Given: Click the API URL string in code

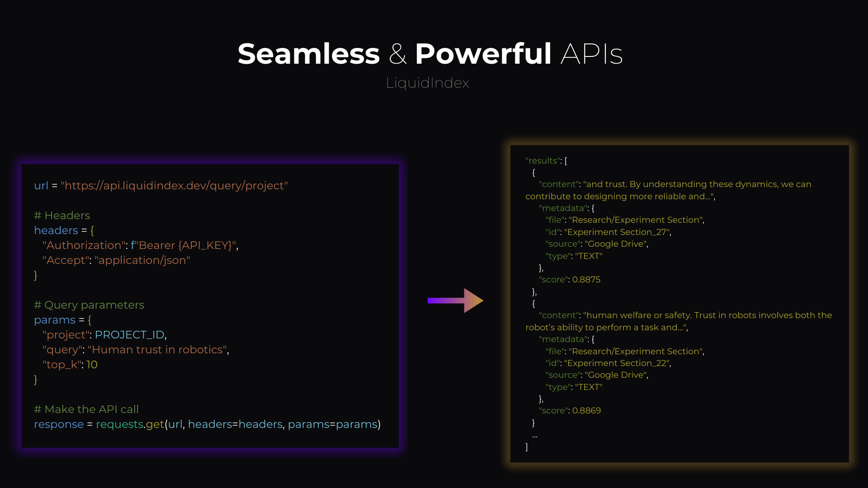Looking at the screenshot, I should click(174, 186).
